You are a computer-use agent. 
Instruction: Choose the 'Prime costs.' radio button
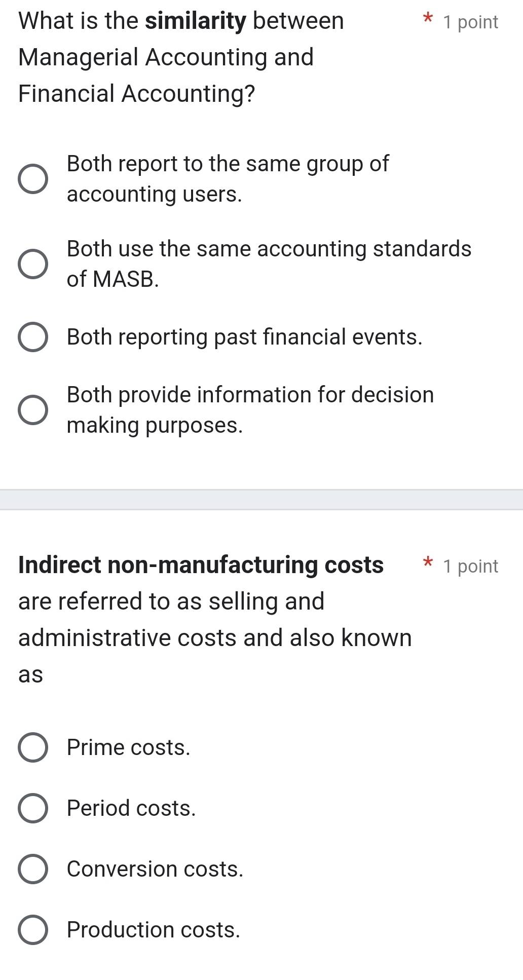[33, 747]
